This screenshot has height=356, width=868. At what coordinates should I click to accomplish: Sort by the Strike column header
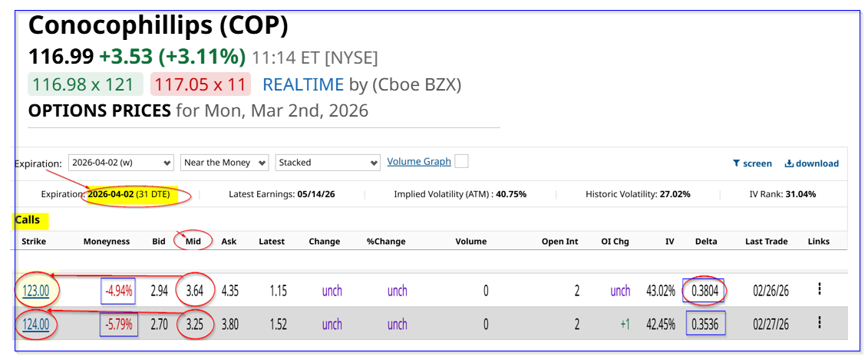34,241
